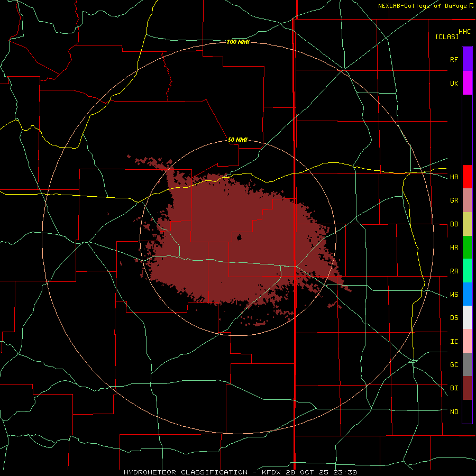Image resolution: width=476 pixels, height=476 pixels.
Task: Pick the blue WS legend swatch
Action: pyautogui.click(x=467, y=294)
